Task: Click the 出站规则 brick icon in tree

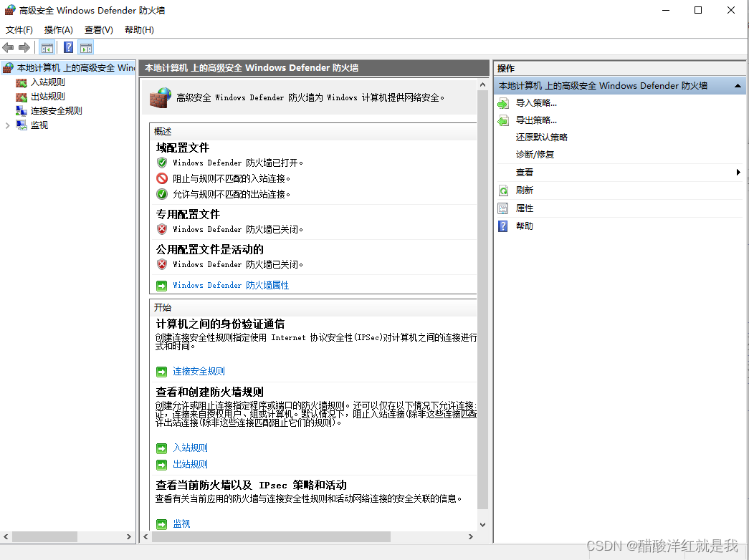Action: pos(21,97)
